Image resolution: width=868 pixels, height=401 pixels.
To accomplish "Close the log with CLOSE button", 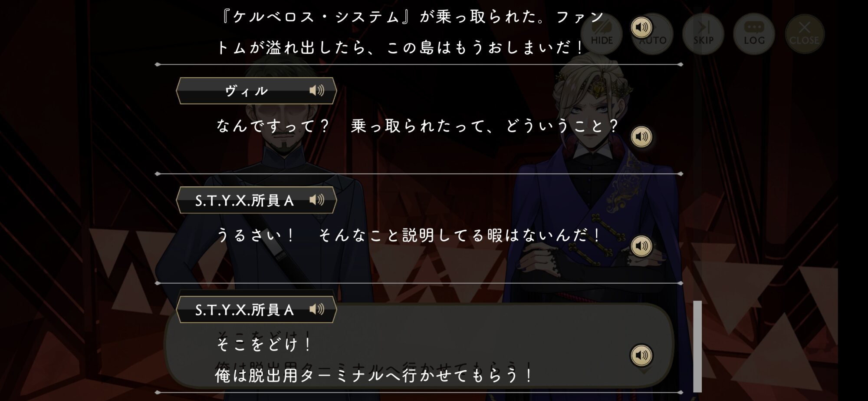I will coord(805,33).
